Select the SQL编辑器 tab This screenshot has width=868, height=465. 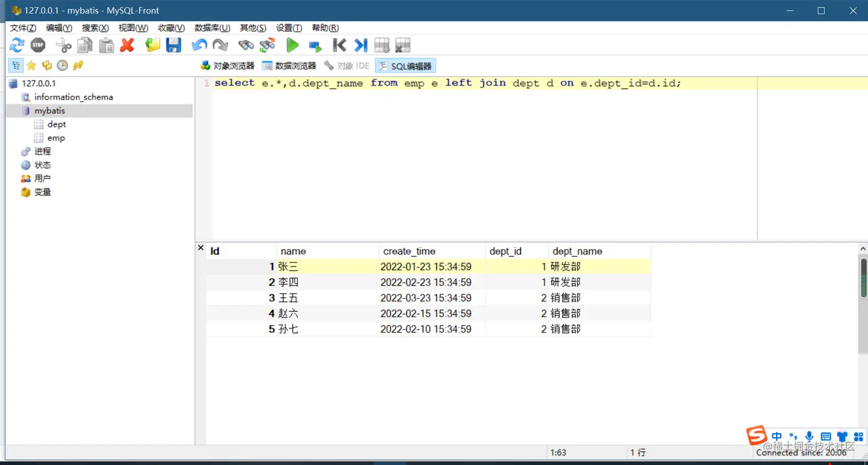click(405, 66)
